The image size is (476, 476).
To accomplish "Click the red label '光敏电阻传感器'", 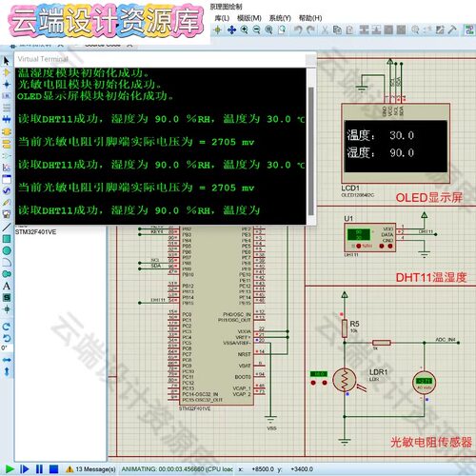I will pos(431,442).
